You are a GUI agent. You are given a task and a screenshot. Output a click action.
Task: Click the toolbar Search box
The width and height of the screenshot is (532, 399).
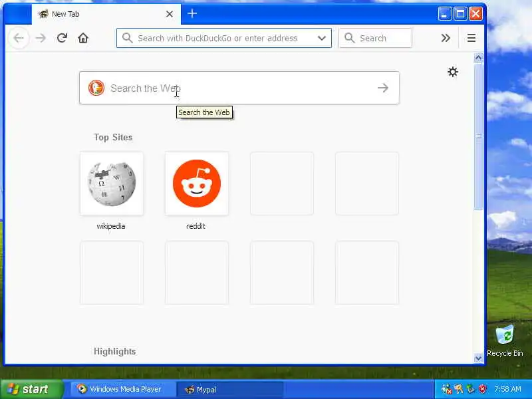(x=375, y=38)
